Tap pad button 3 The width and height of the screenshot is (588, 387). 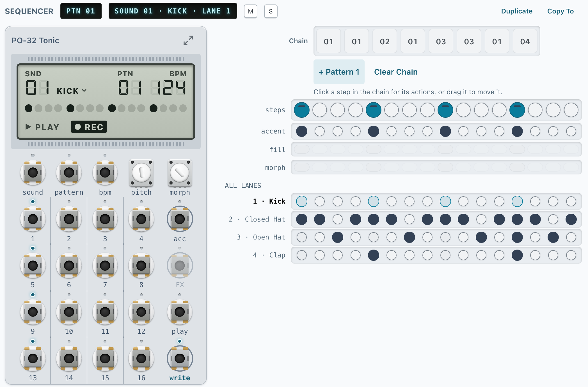105,219
